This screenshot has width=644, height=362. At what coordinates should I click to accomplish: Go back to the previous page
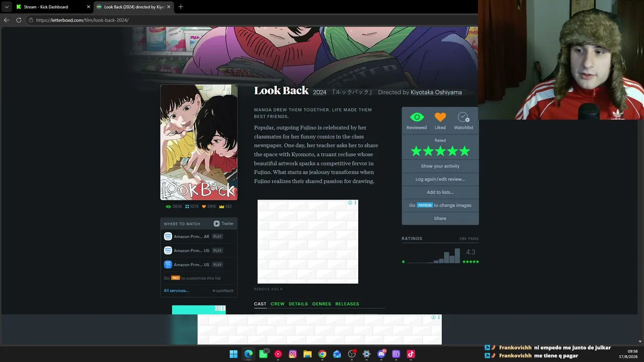point(7,20)
